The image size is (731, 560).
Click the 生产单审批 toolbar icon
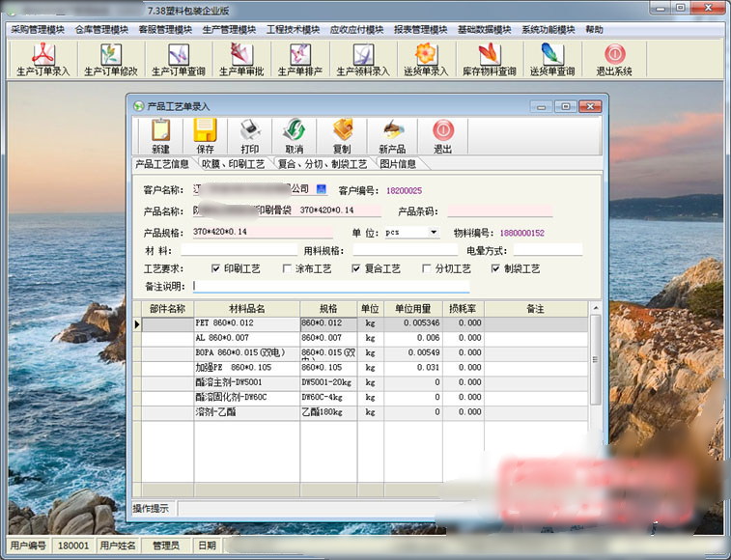[x=241, y=59]
